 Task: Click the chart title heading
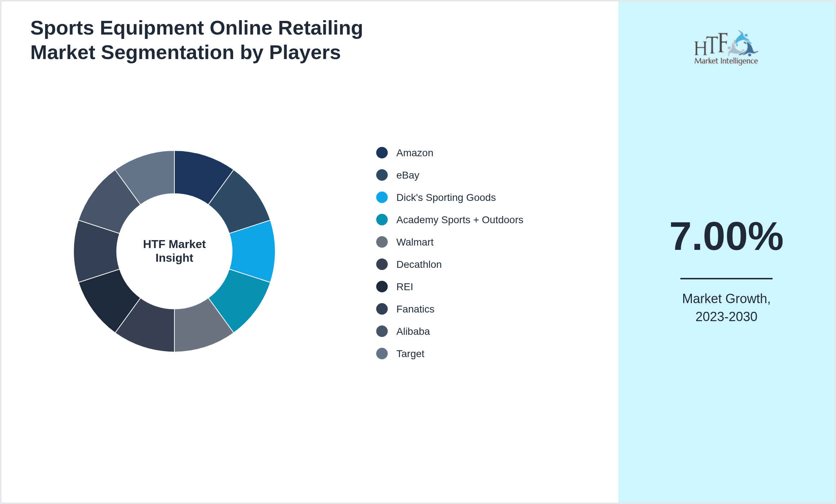196,40
